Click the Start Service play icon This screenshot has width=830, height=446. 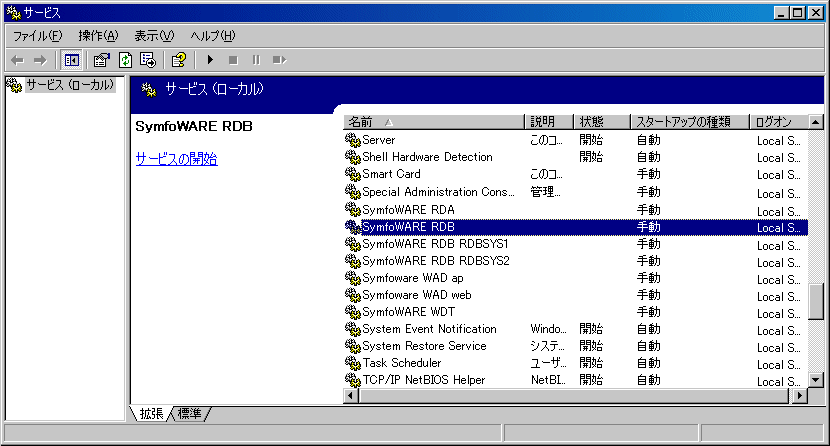[x=210, y=60]
